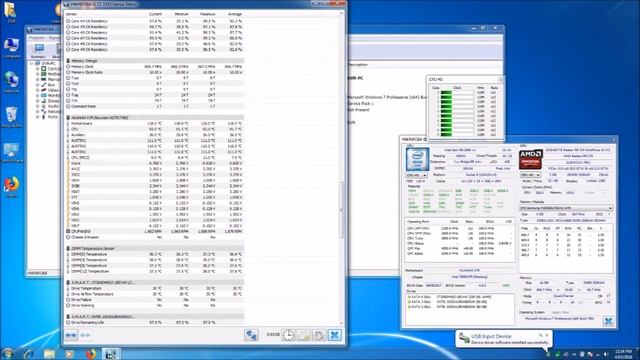Click the volume speaker icon in system tray
The width and height of the screenshot is (640, 360).
[606, 354]
